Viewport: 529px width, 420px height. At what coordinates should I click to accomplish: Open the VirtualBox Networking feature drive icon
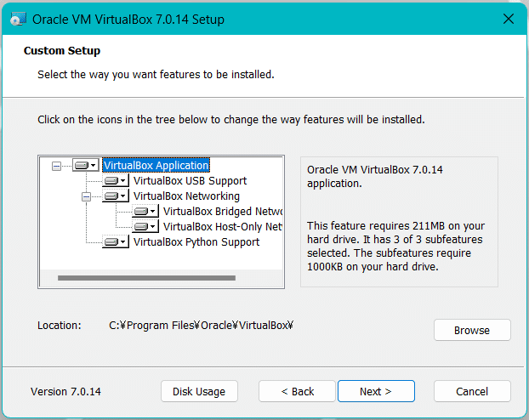(x=116, y=196)
